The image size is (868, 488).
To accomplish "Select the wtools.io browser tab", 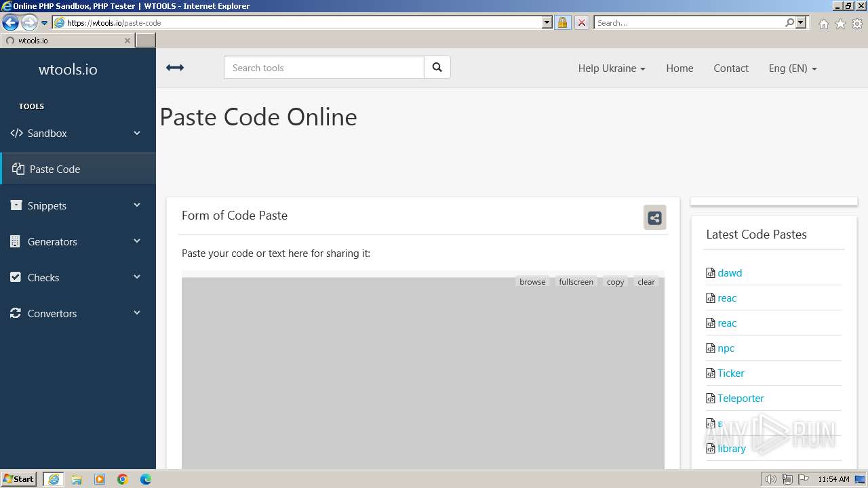I will [66, 41].
